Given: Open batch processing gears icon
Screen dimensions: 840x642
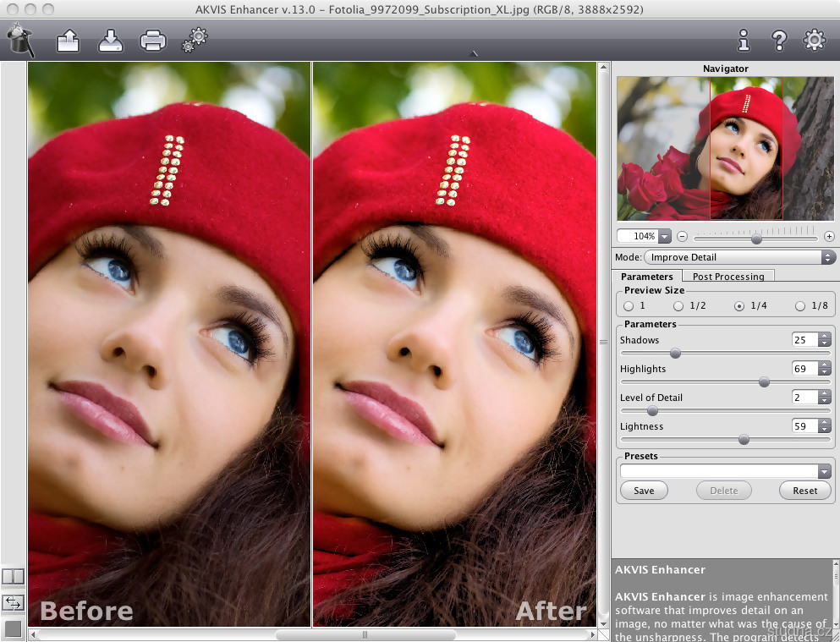Looking at the screenshot, I should [x=194, y=40].
